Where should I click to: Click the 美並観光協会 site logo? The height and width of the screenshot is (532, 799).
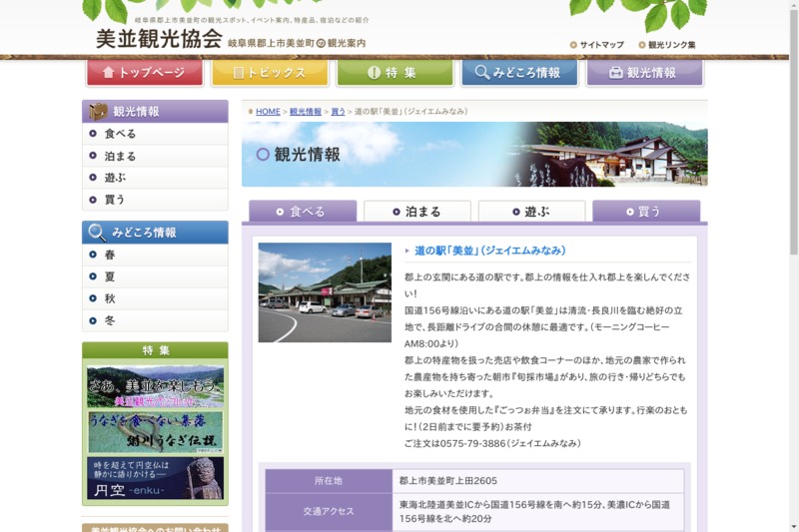pos(159,40)
